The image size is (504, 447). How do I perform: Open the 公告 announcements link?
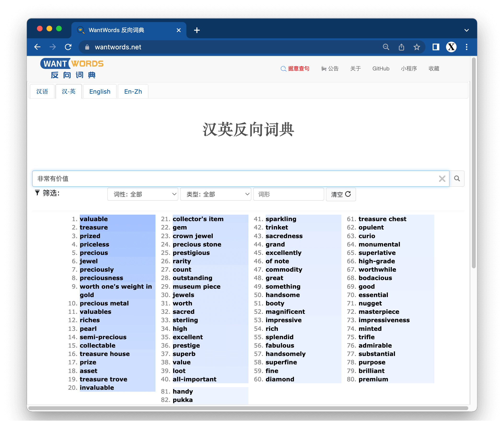(x=330, y=69)
